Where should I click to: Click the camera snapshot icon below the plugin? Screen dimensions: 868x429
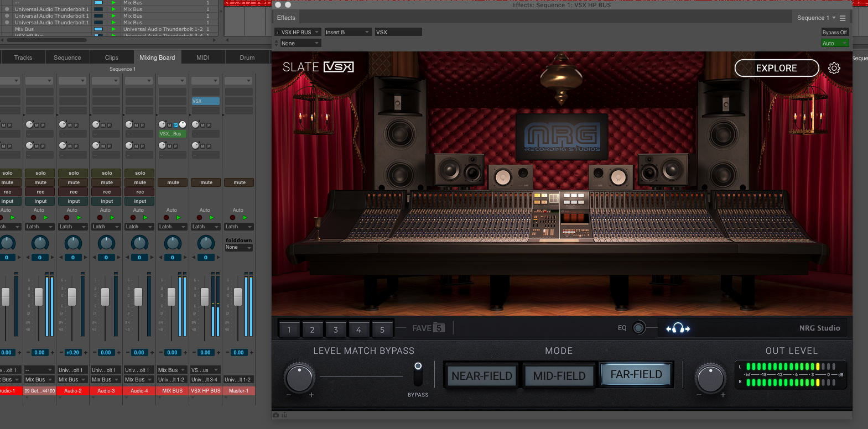pyautogui.click(x=276, y=415)
